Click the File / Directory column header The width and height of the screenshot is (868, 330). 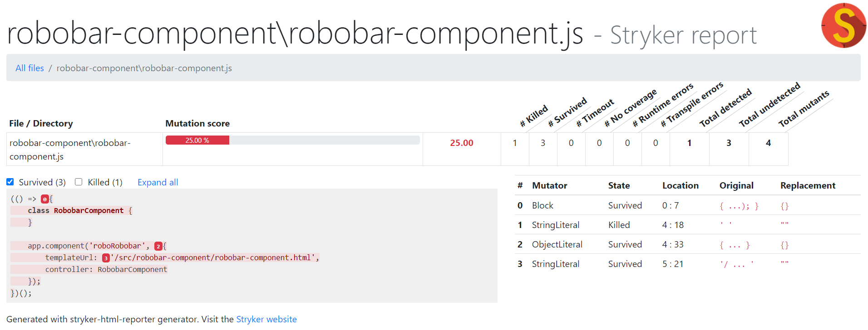click(x=41, y=123)
